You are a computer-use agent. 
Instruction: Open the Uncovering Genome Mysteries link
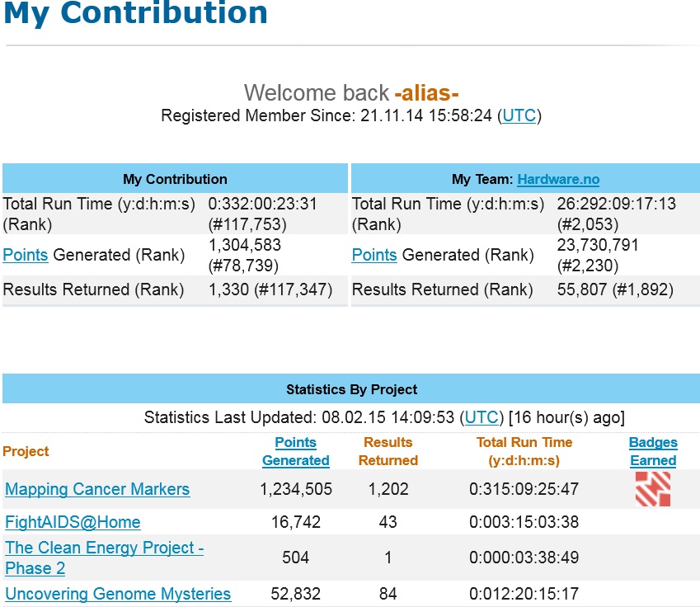[118, 594]
